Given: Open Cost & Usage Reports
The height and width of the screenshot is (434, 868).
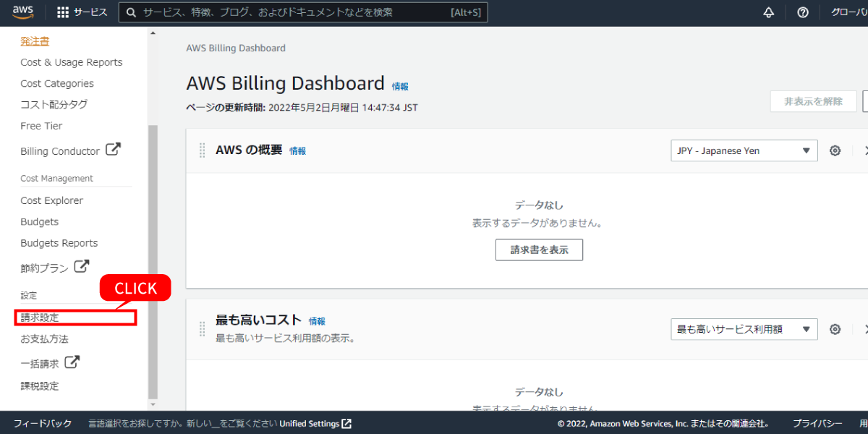Looking at the screenshot, I should pos(72,62).
